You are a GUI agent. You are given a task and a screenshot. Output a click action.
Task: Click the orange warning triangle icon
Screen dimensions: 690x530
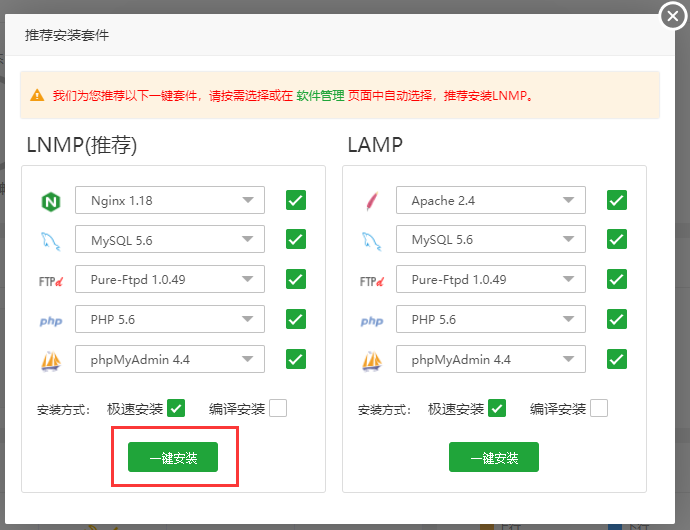click(x=37, y=95)
